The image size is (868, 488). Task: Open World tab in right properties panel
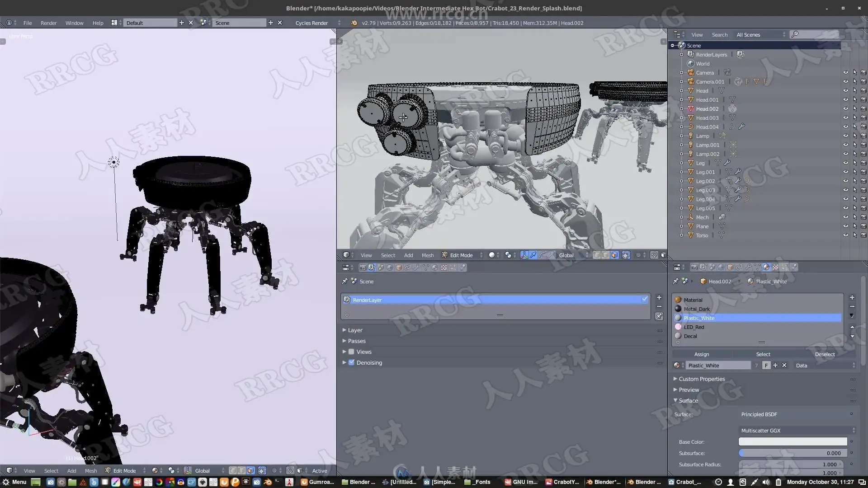pos(721,267)
